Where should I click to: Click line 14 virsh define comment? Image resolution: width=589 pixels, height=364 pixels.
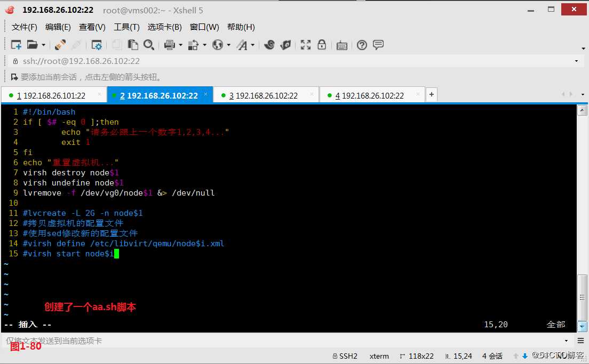[124, 244]
